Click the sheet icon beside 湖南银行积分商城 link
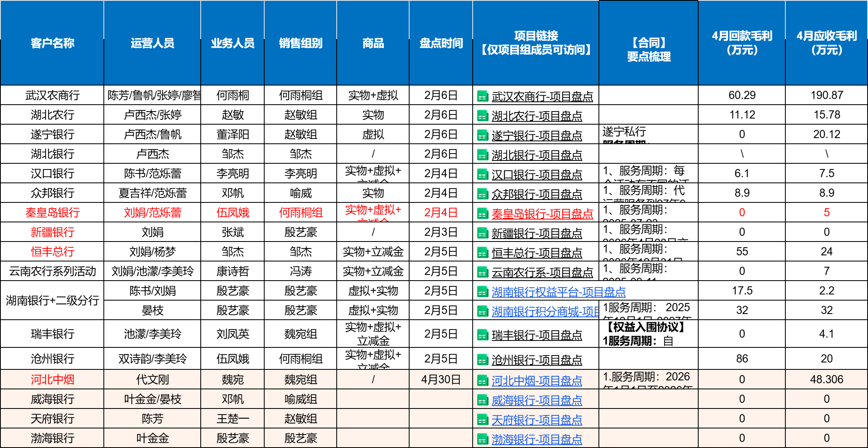This screenshot has width=868, height=448. coord(482,312)
